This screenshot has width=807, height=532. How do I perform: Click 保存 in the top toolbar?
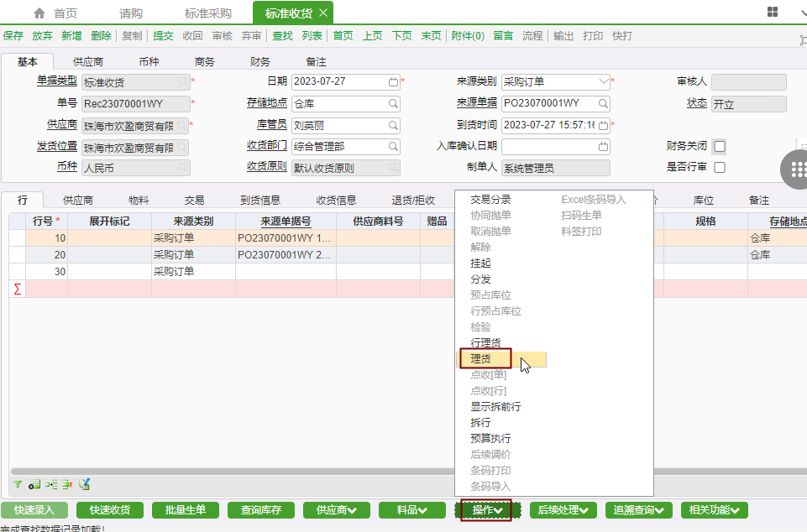click(x=13, y=36)
